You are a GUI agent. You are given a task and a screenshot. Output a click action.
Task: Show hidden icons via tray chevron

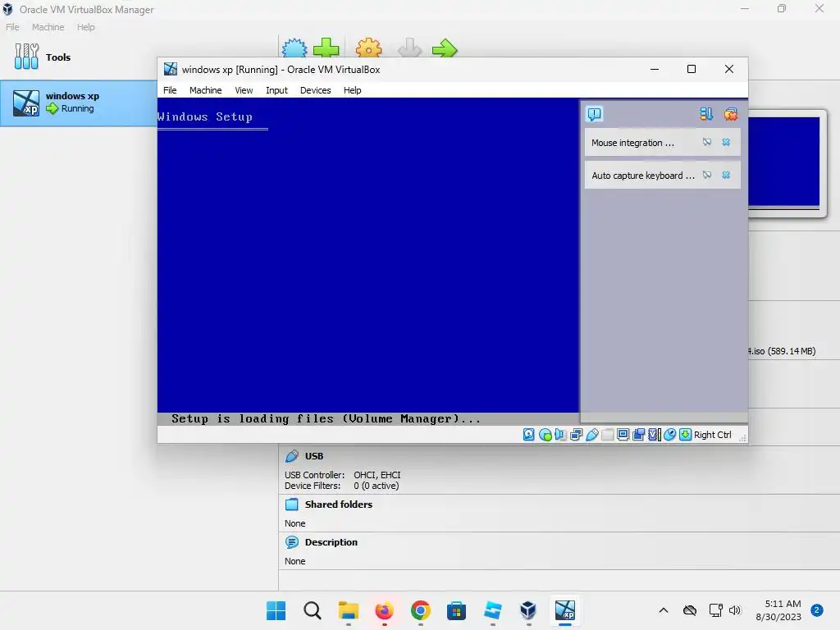tap(663, 610)
